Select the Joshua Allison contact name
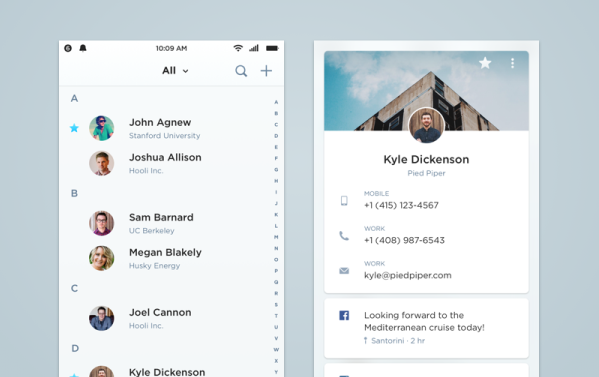599x377 pixels. point(165,157)
